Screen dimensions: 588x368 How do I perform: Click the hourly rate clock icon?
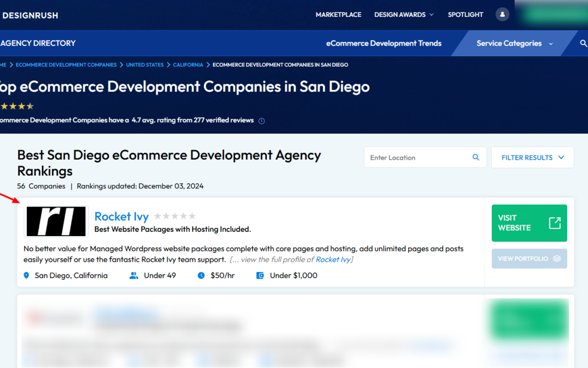coord(201,276)
